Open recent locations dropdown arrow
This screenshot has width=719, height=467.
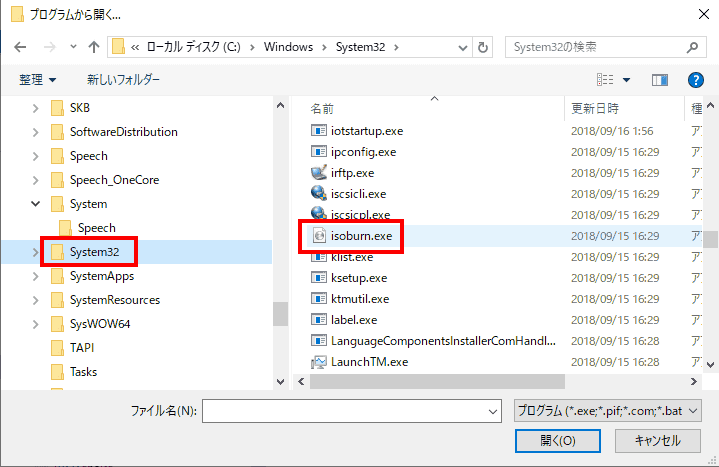73,47
